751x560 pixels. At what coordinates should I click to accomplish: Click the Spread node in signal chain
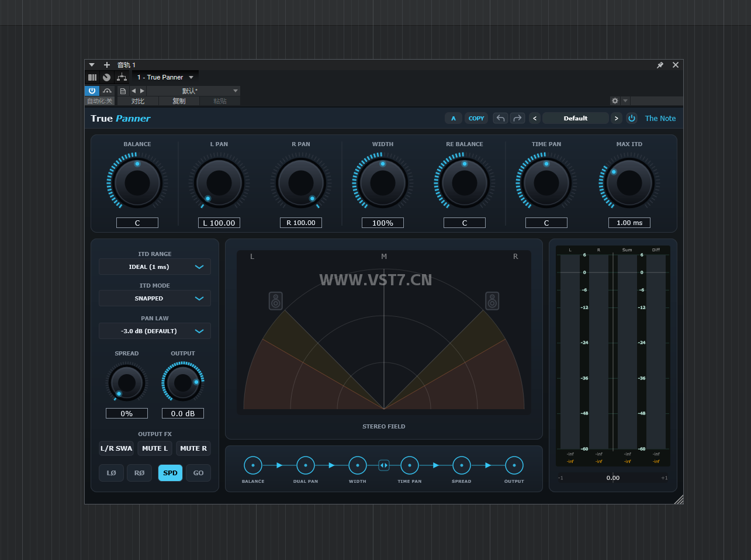[x=462, y=465]
